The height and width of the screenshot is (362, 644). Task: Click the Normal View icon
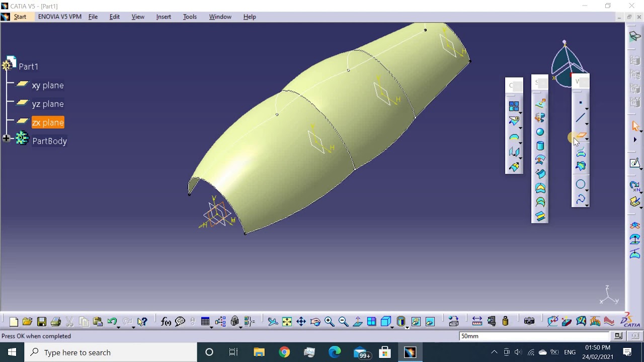click(358, 322)
